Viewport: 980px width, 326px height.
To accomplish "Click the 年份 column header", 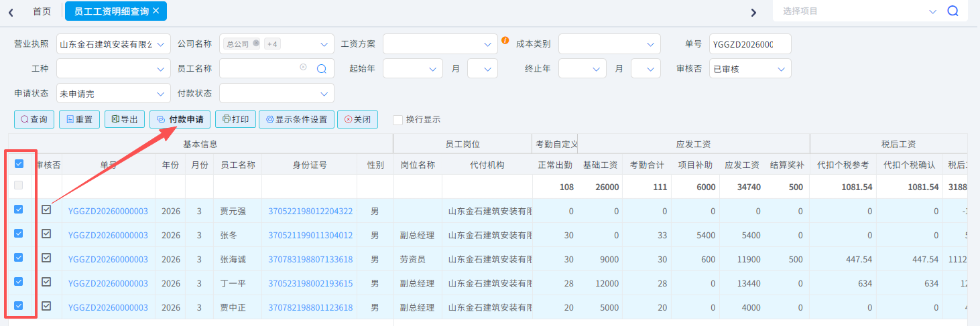I will 171,165.
